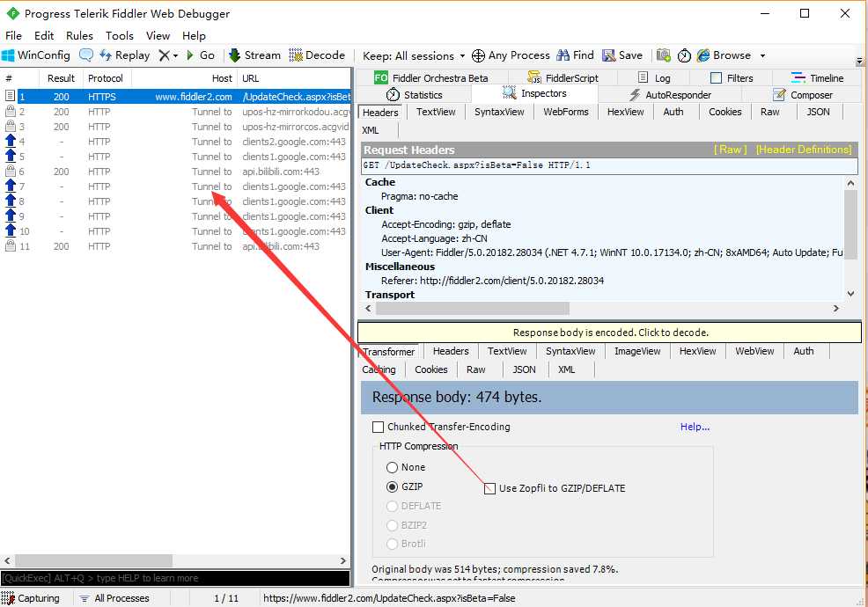Open the Log tab
The height and width of the screenshot is (607, 868).
click(654, 78)
